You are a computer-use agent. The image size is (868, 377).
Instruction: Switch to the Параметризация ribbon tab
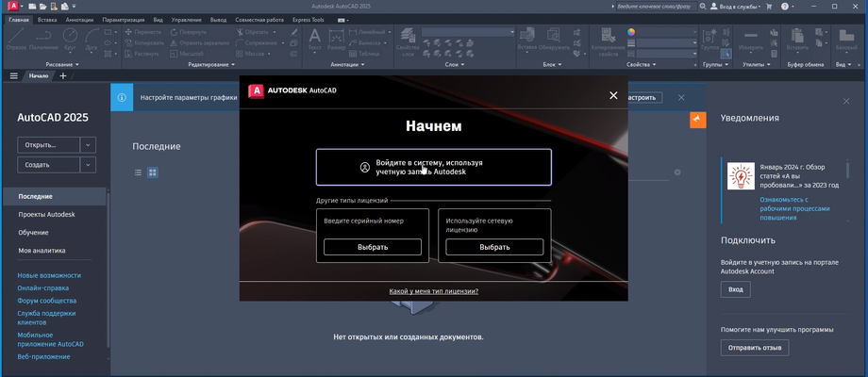pos(125,20)
